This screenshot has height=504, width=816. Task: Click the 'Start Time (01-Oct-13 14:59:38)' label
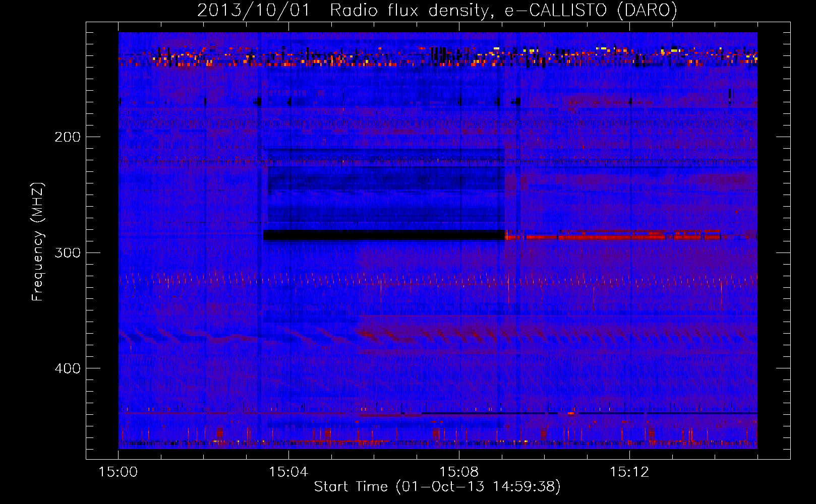pos(437,487)
